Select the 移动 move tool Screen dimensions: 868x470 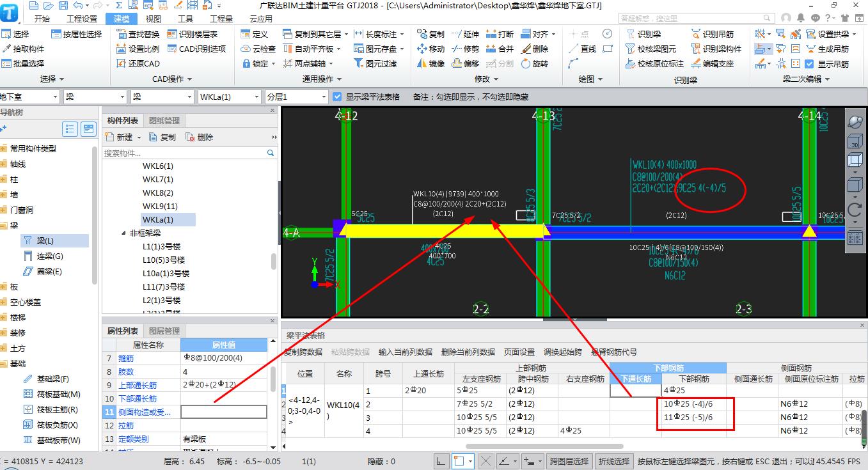pyautogui.click(x=430, y=49)
